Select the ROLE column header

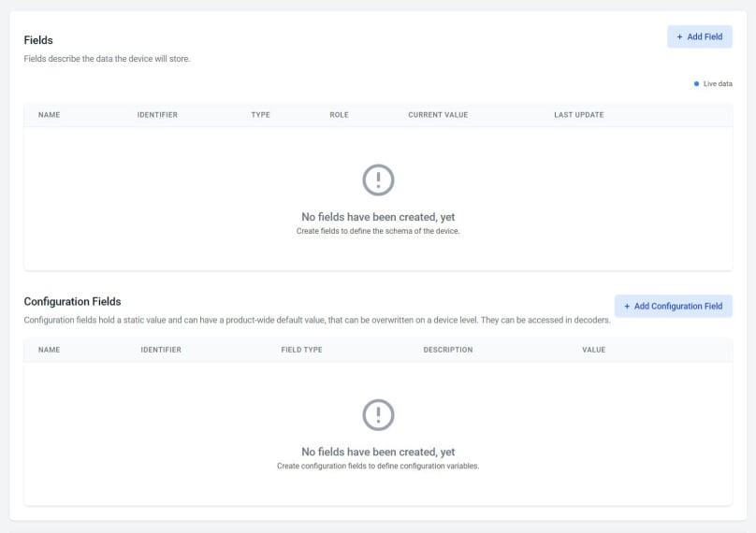click(x=339, y=115)
